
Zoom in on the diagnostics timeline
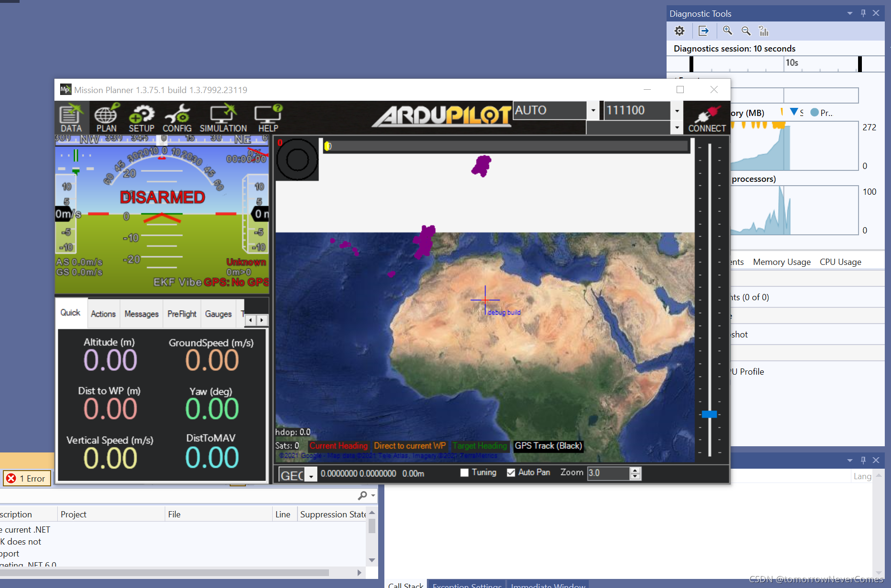tap(727, 31)
